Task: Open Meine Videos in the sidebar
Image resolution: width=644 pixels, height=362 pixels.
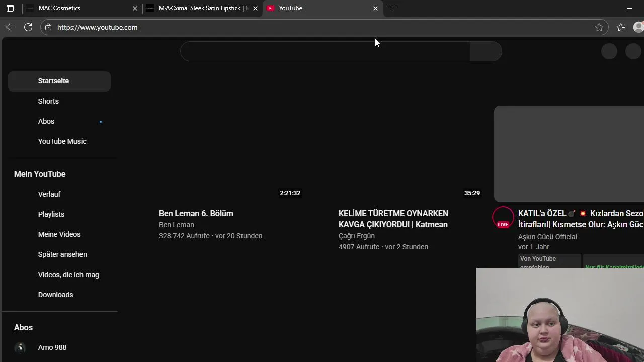Action: point(59,234)
